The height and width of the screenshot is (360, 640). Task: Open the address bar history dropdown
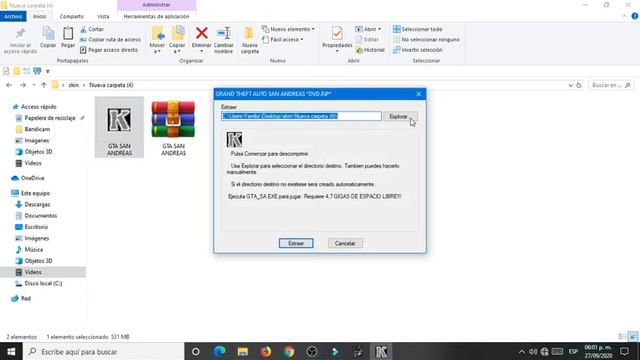(x=570, y=85)
